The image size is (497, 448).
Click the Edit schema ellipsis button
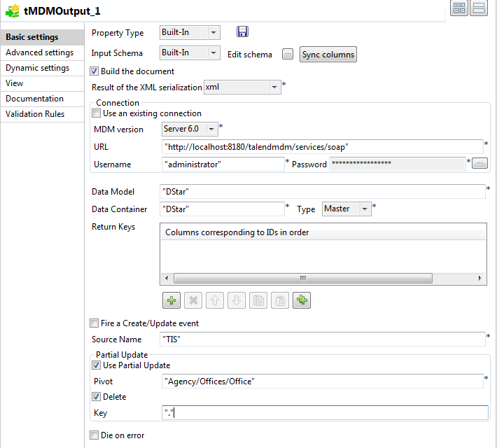pyautogui.click(x=288, y=54)
